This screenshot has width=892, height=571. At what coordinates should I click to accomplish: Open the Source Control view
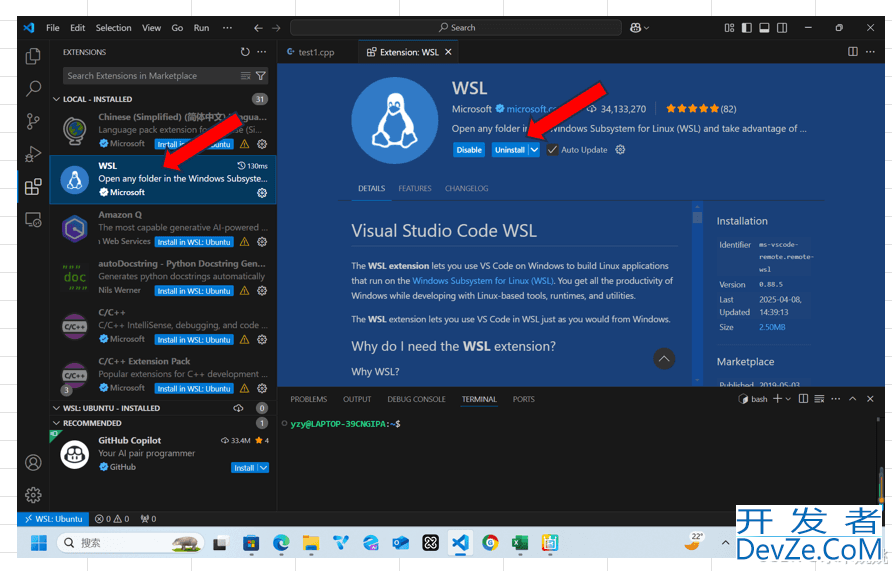point(33,121)
